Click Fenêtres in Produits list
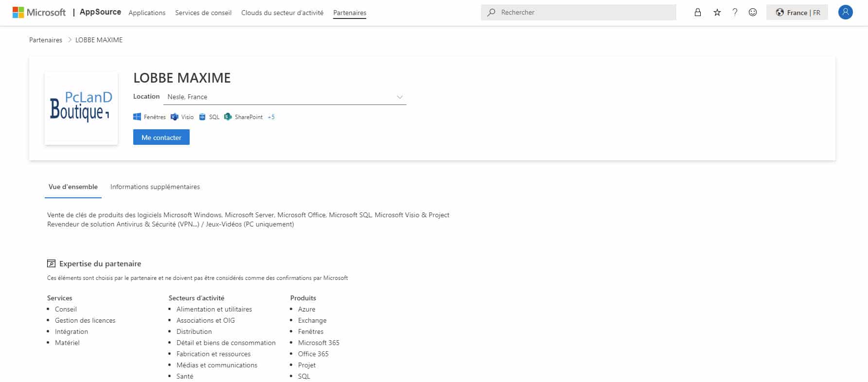868x382 pixels. click(311, 331)
